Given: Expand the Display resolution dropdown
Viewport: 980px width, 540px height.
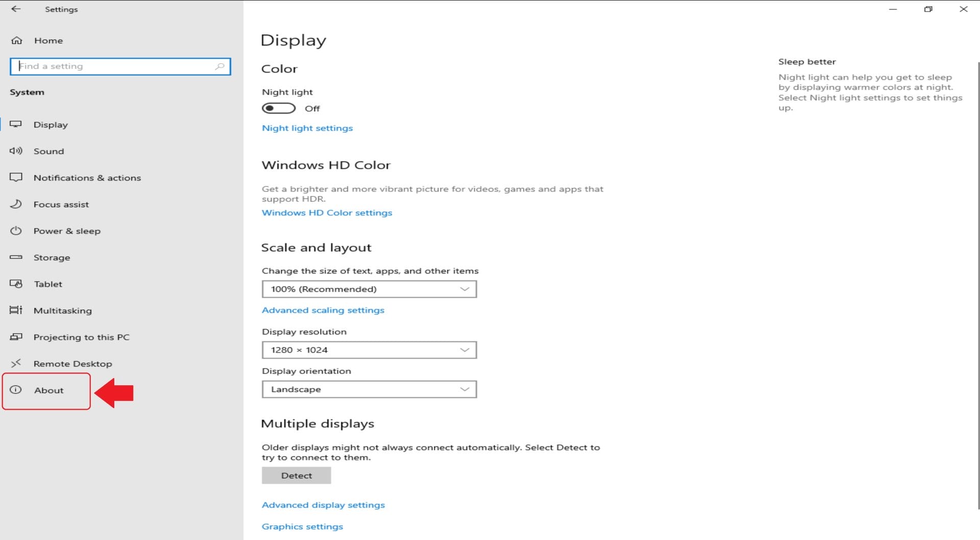Looking at the screenshot, I should coord(369,350).
